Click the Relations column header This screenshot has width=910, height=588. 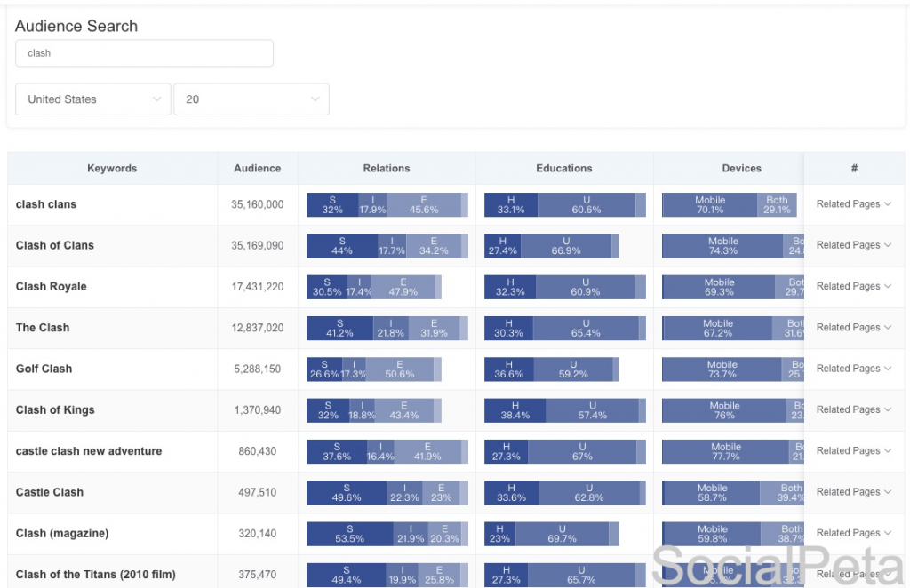pos(387,168)
